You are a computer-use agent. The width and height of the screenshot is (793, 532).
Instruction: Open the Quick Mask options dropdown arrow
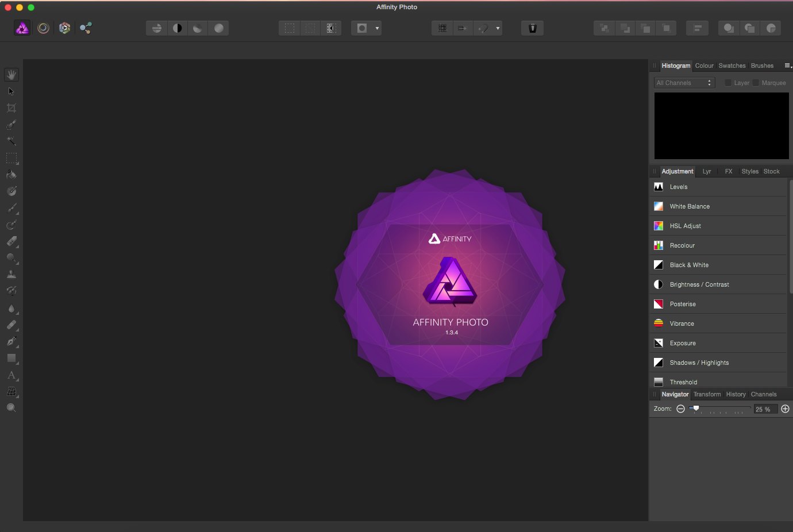click(x=377, y=28)
